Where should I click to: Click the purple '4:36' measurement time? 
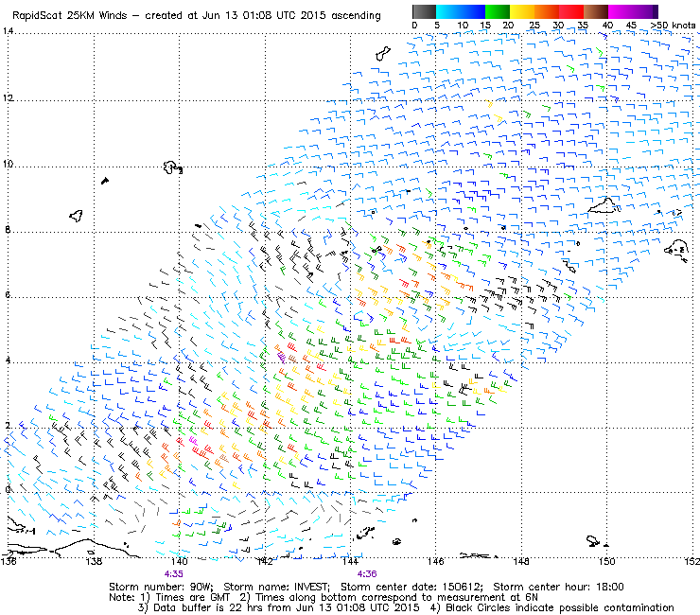coord(367,574)
